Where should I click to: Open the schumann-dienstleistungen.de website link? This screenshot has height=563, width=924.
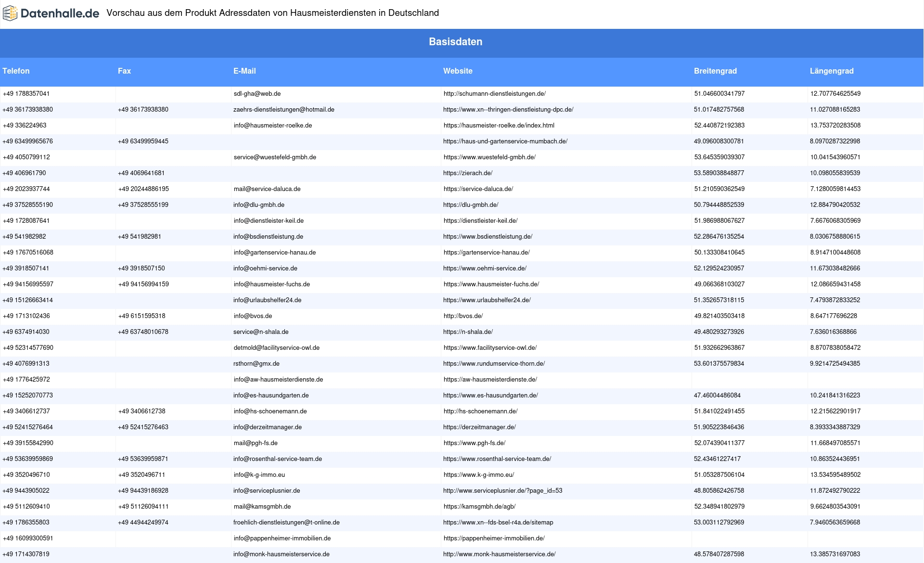[x=495, y=94]
